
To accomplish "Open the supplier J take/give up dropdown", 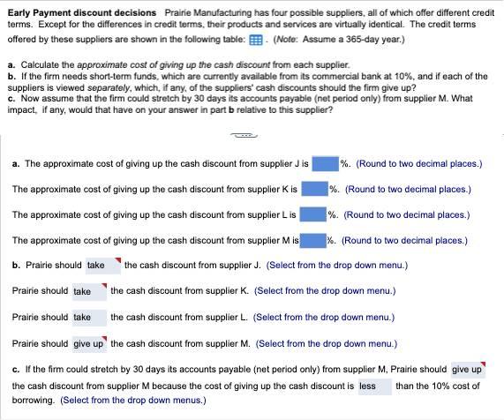I will tap(103, 266).
